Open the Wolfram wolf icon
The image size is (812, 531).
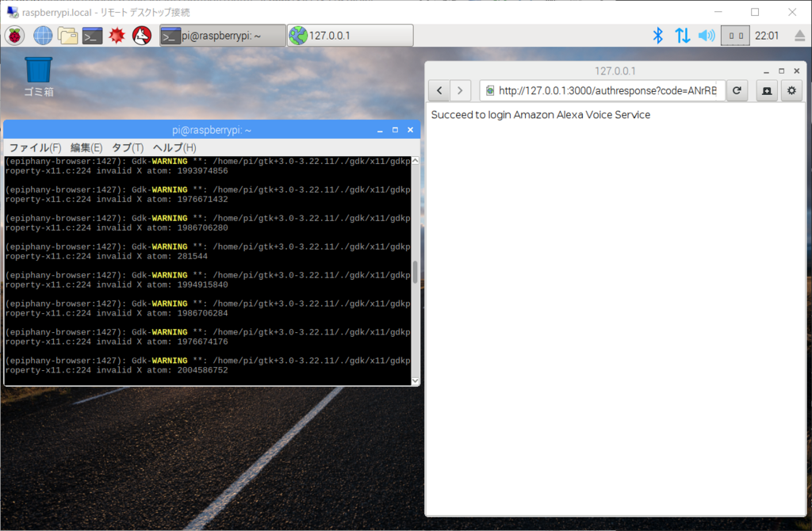click(142, 36)
